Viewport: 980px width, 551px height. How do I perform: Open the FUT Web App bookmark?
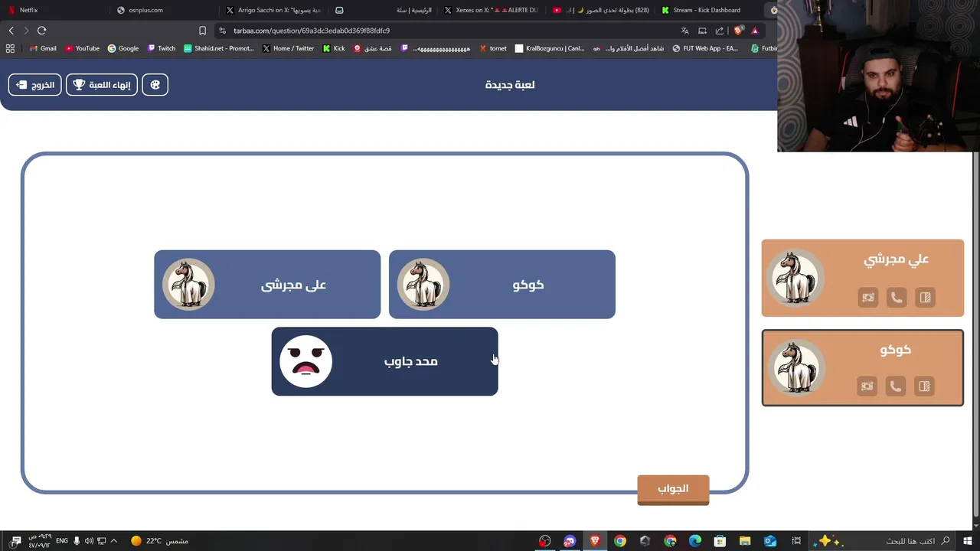click(x=705, y=48)
